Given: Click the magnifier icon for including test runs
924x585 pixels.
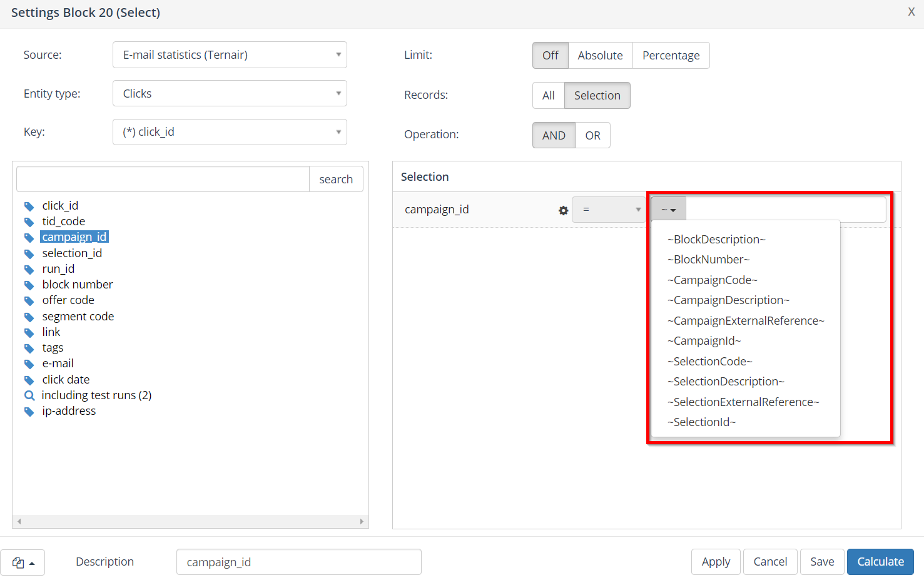Looking at the screenshot, I should [x=29, y=395].
